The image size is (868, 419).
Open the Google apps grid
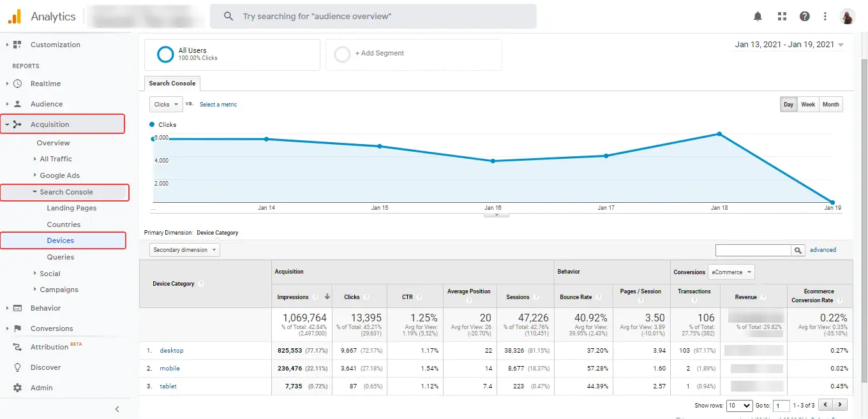pyautogui.click(x=781, y=16)
